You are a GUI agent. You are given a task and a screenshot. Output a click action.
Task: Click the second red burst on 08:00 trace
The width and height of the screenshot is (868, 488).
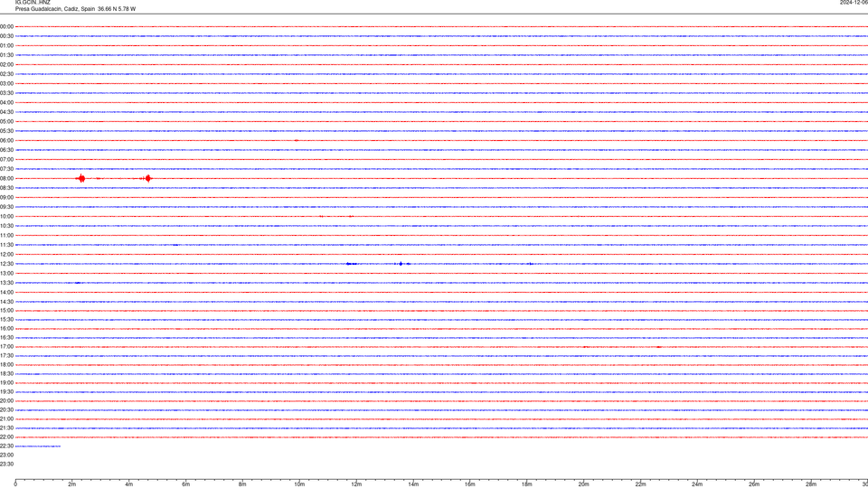pos(147,178)
